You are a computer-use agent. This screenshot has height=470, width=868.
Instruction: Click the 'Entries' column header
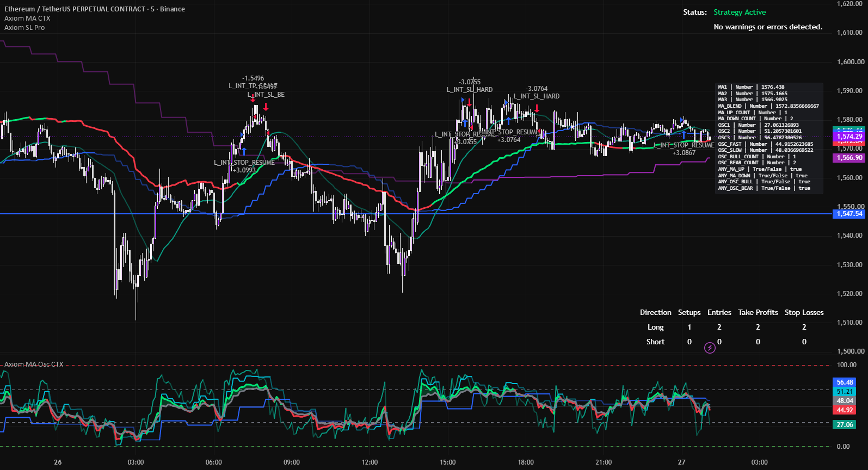coord(719,312)
